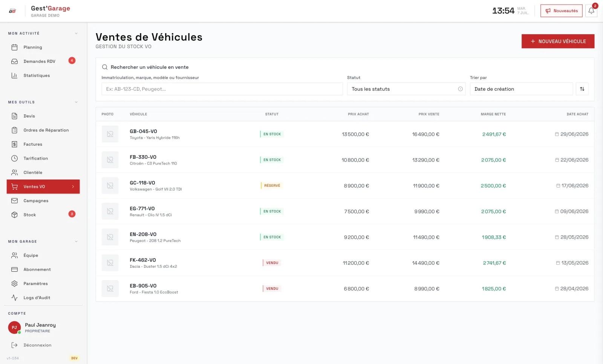Click the Paul Jeanroy account profile

[x=43, y=327]
